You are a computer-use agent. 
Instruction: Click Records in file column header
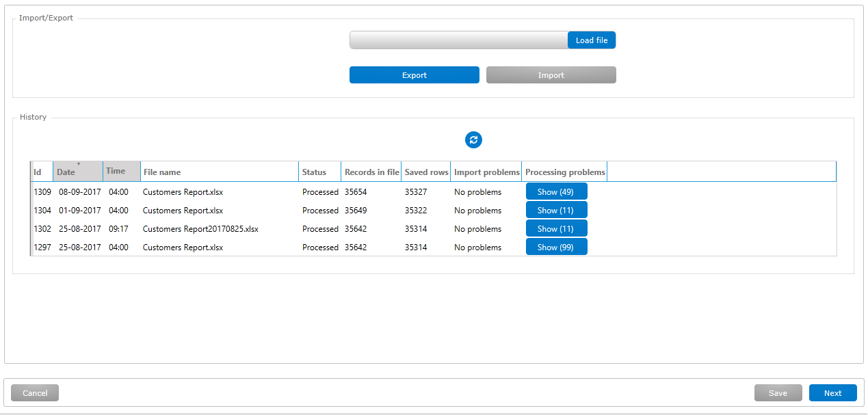click(371, 172)
